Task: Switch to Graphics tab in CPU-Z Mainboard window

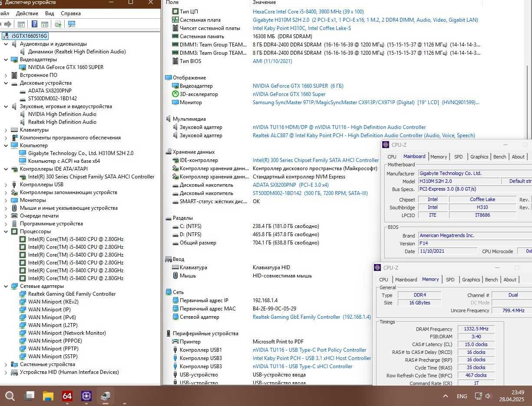Action: (479, 157)
